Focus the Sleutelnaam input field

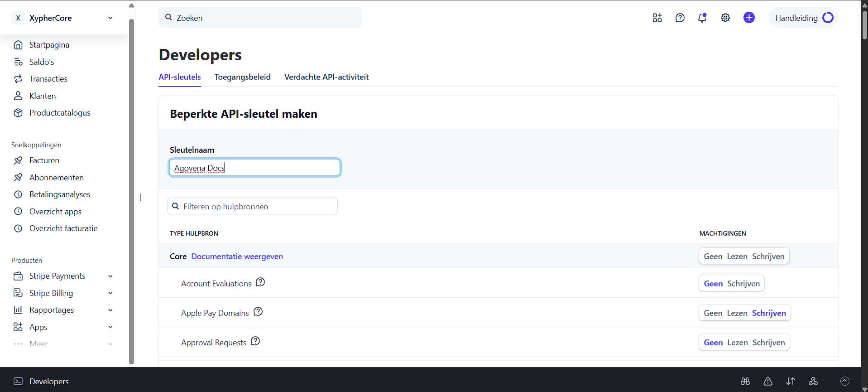click(x=254, y=168)
